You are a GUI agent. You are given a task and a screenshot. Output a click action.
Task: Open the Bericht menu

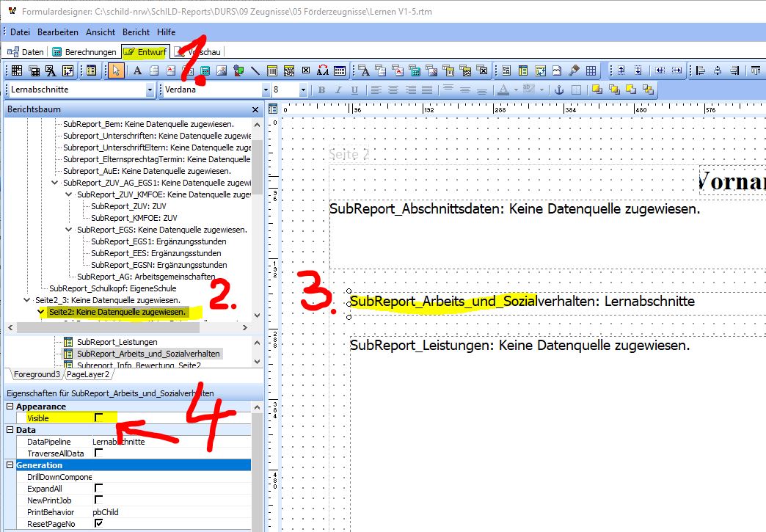point(136,32)
